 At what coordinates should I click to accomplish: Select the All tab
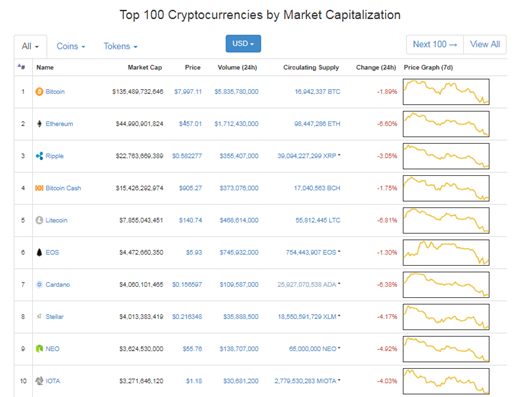30,46
